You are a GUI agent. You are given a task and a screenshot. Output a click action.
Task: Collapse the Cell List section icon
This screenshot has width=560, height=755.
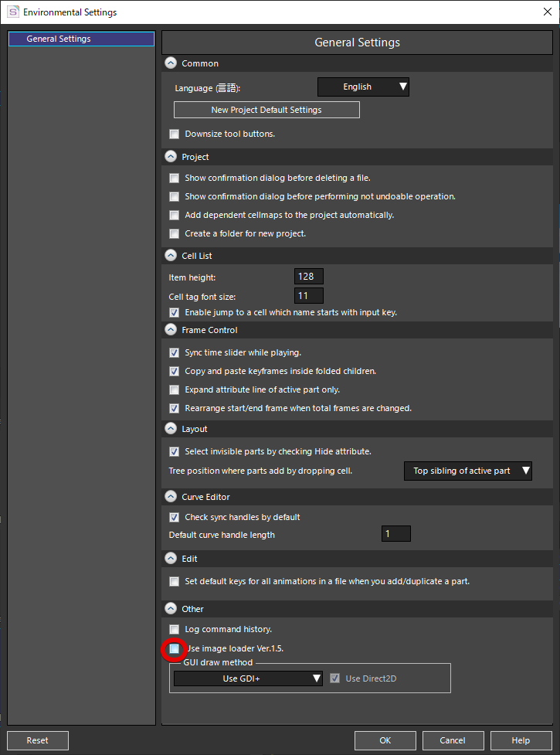click(171, 256)
